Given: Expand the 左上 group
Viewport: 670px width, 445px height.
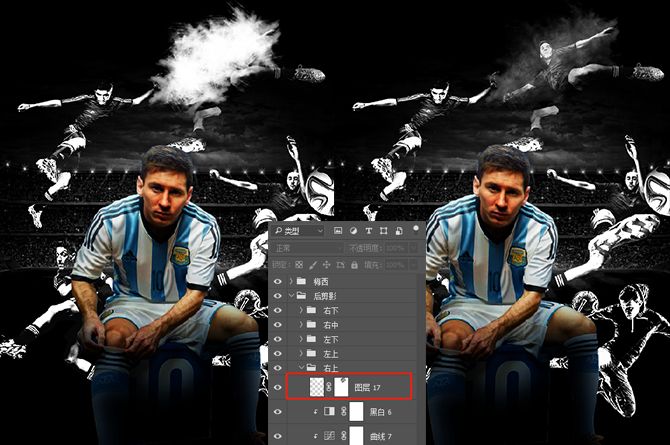Looking at the screenshot, I should click(x=301, y=354).
